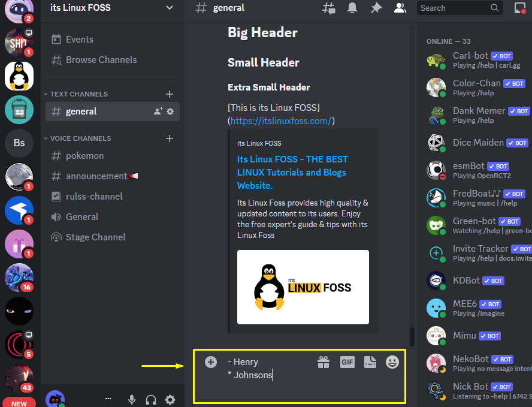Show pinned messages pin icon
The height and width of the screenshot is (407, 532).
click(376, 8)
